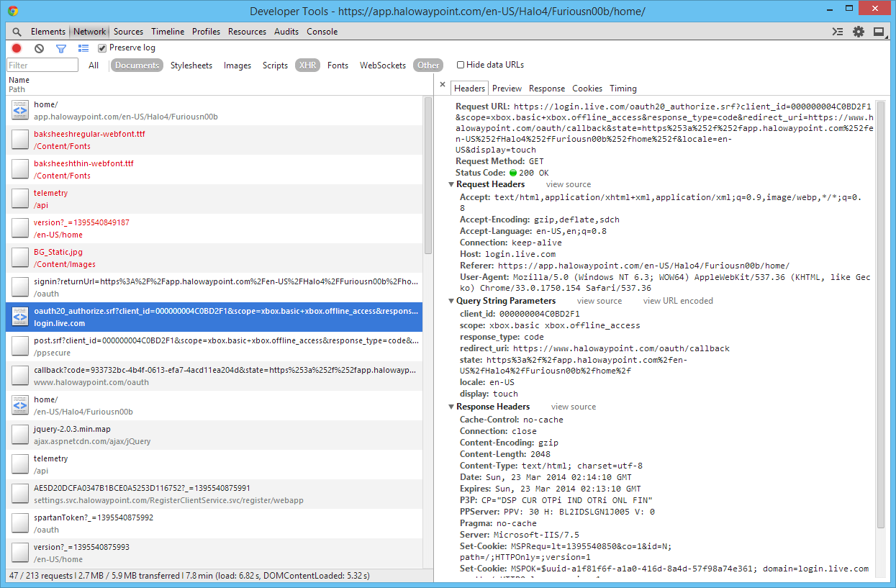The width and height of the screenshot is (896, 588).
Task: Switch to the Response tab
Action: coord(547,89)
